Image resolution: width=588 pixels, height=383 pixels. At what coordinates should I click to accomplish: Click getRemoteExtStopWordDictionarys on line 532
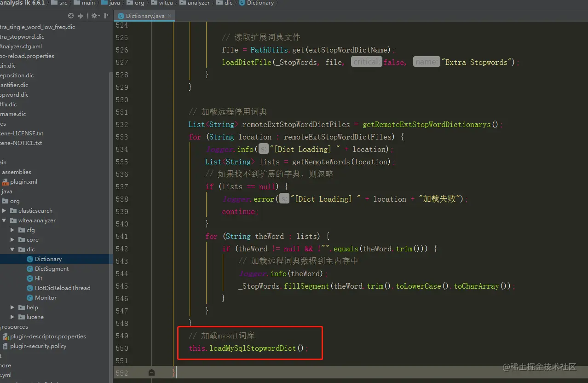(x=426, y=124)
